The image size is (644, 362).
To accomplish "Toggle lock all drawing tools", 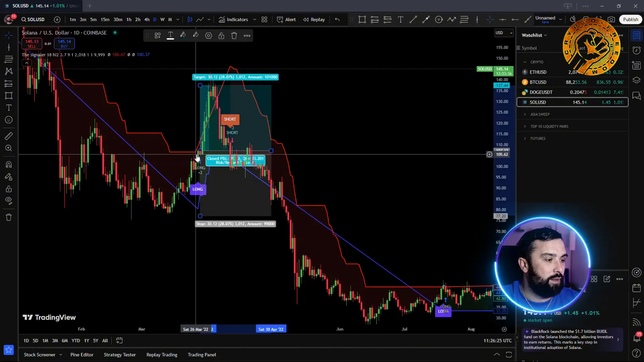I will click(9, 189).
